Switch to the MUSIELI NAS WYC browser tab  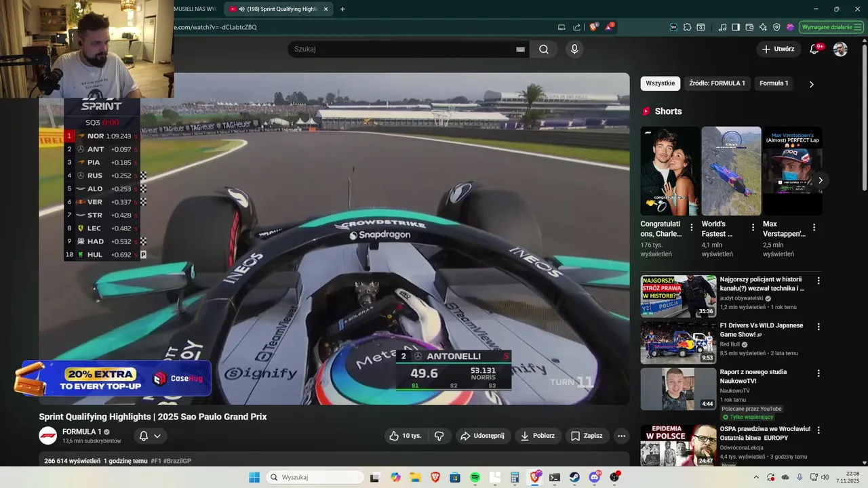point(195,9)
